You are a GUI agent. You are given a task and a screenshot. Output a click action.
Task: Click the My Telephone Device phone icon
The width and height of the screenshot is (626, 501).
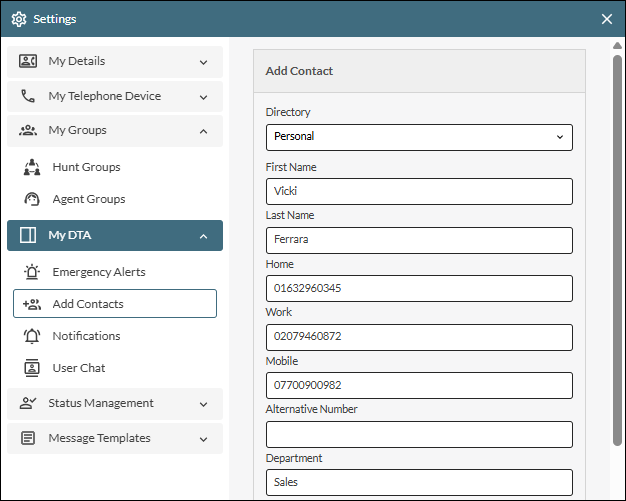[28, 97]
